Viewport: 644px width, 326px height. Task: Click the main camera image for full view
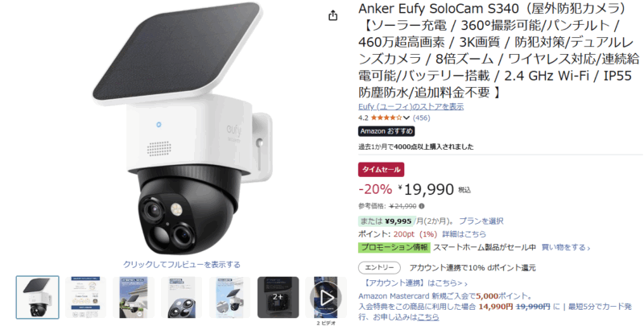(182, 130)
